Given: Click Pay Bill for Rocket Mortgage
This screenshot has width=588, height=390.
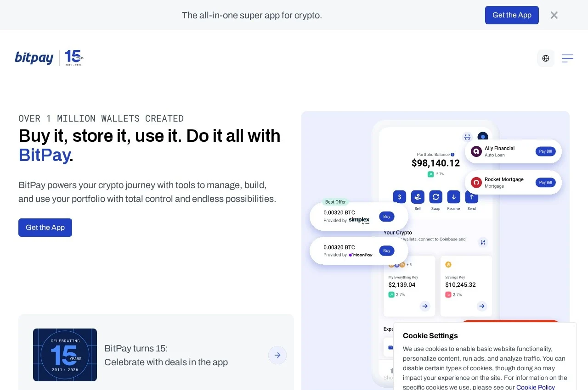Looking at the screenshot, I should 546,183.
